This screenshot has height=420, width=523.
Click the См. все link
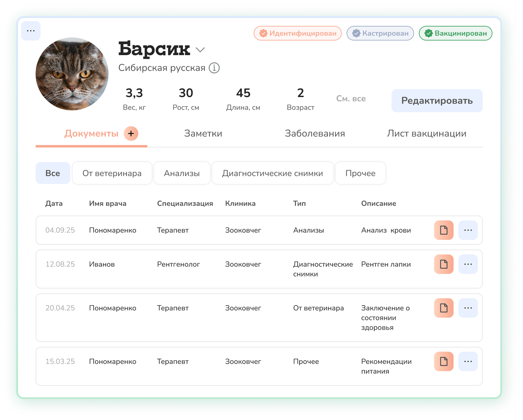351,99
